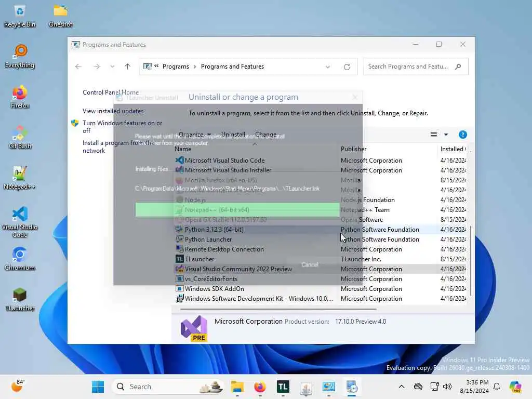Click the Uninstall toolbar command
532x399 pixels.
pyautogui.click(x=233, y=135)
